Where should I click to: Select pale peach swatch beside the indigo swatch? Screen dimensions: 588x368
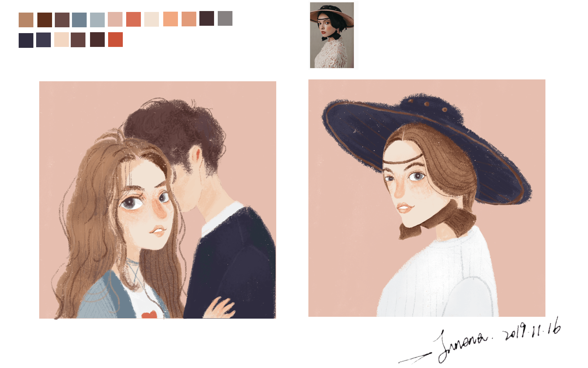(62, 40)
